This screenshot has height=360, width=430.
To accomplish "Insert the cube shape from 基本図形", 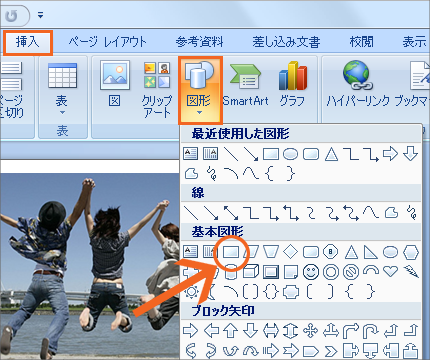I will 251,272.
